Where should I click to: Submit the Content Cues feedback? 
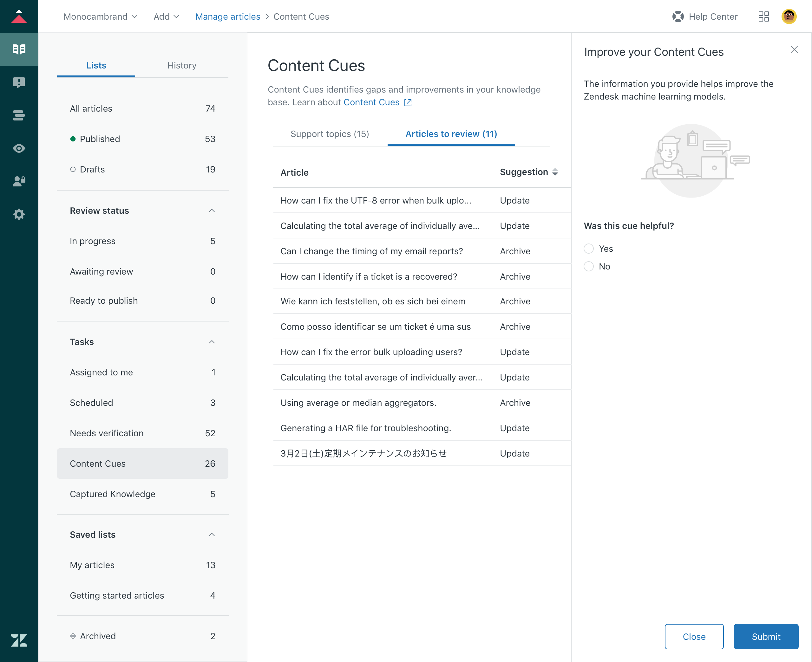(766, 636)
